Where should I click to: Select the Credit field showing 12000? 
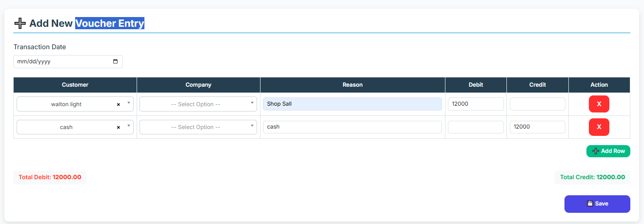537,127
